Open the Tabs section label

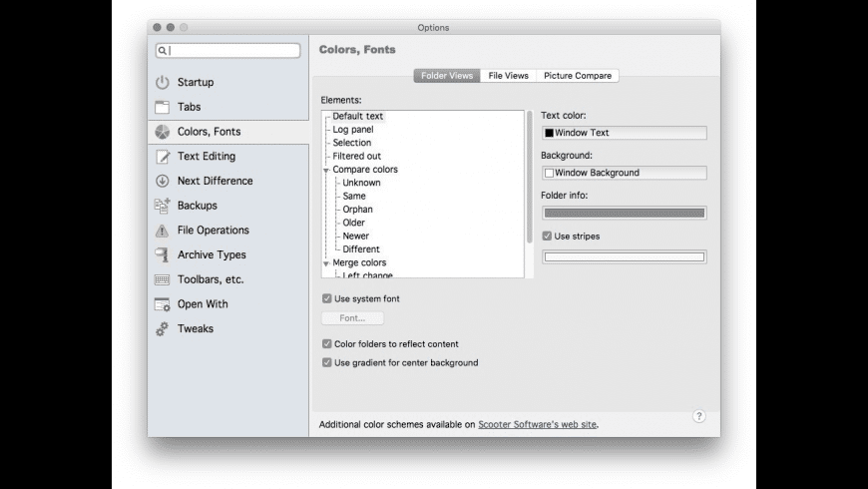click(x=189, y=107)
